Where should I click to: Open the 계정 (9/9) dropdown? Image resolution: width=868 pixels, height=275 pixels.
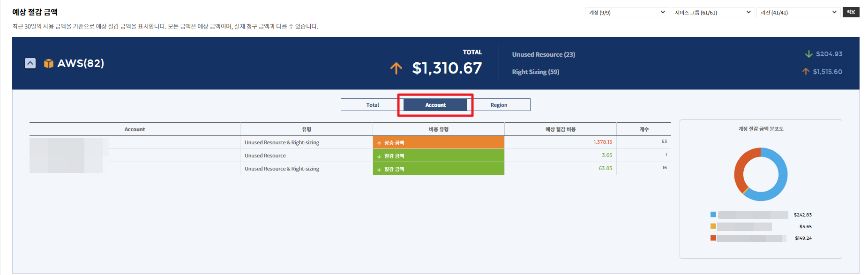pyautogui.click(x=627, y=13)
